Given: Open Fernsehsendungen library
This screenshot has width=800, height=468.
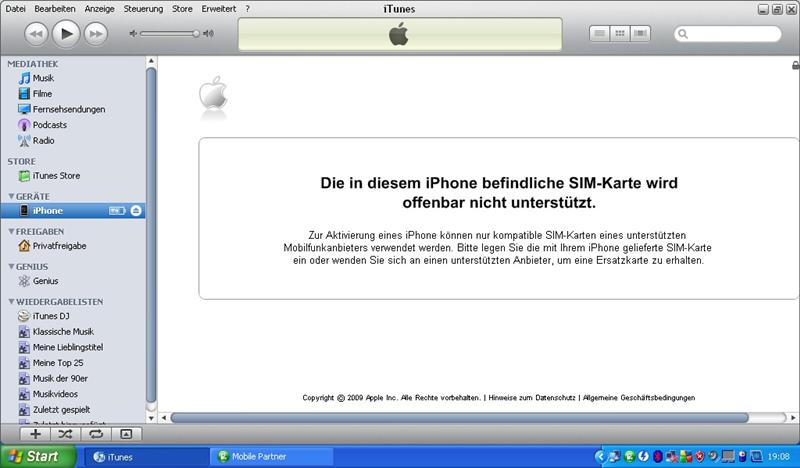Looking at the screenshot, I should click(x=69, y=109).
